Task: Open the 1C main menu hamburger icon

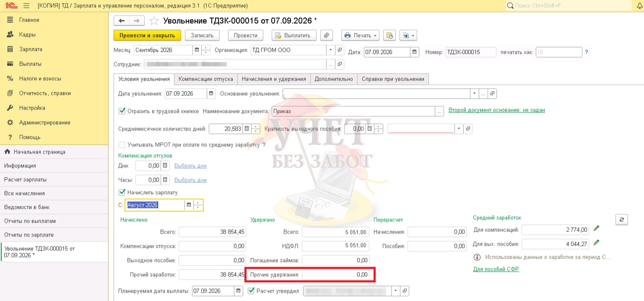Action: point(26,6)
